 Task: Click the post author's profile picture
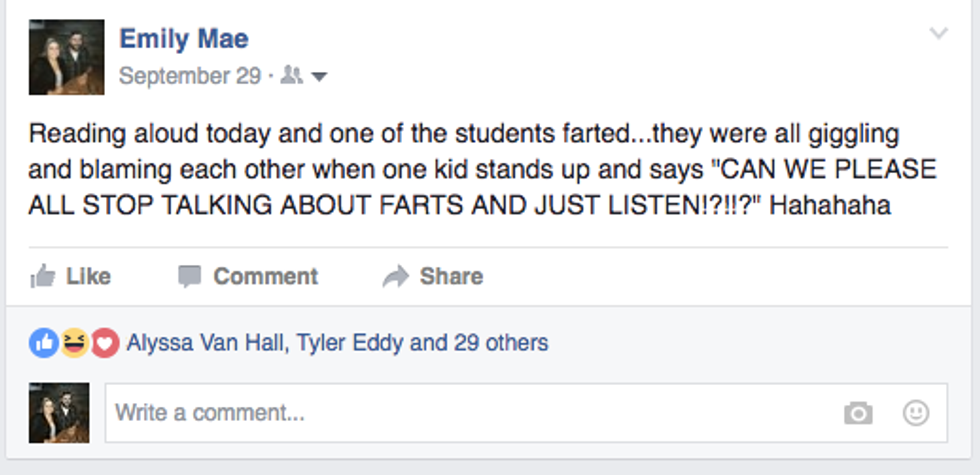pos(67,57)
